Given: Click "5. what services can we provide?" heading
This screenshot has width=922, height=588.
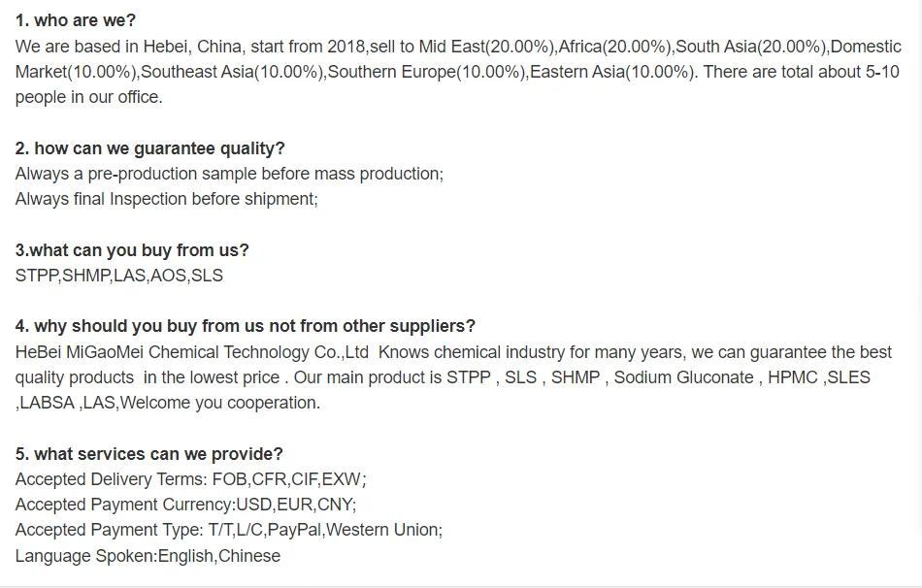Looking at the screenshot, I should point(148,454).
